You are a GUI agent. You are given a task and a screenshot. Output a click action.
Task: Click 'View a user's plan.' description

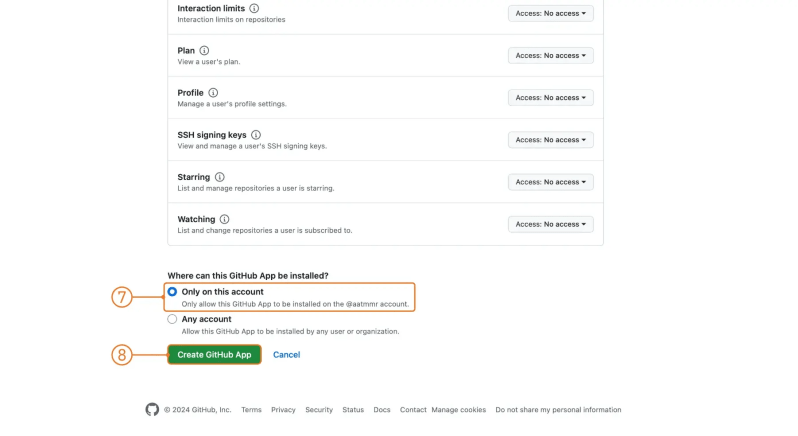[209, 62]
